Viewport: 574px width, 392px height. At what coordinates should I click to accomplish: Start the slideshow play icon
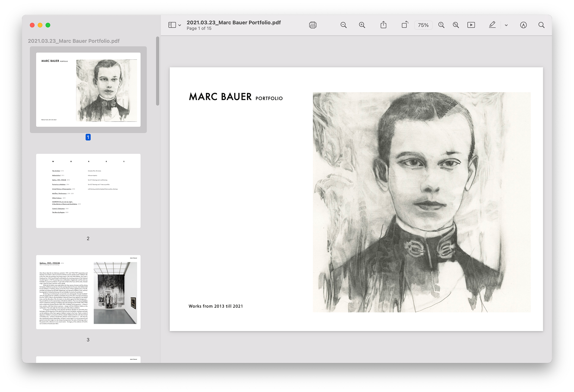tap(471, 25)
